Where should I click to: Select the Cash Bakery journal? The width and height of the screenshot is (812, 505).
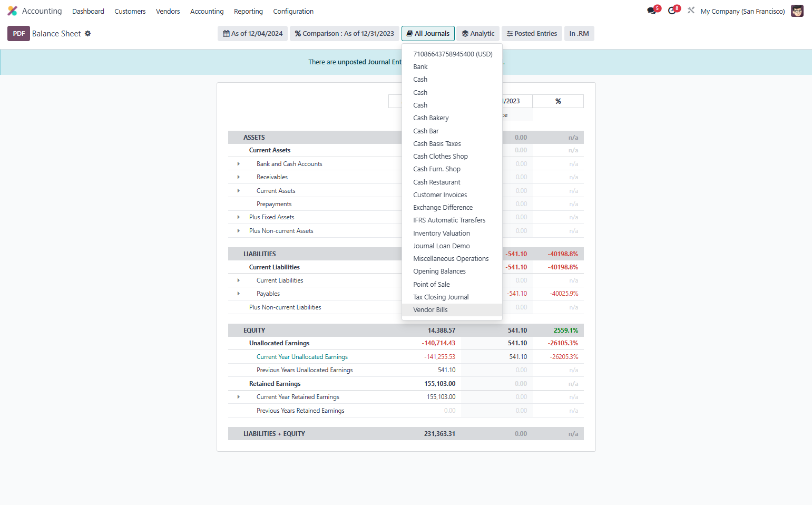coord(452,118)
